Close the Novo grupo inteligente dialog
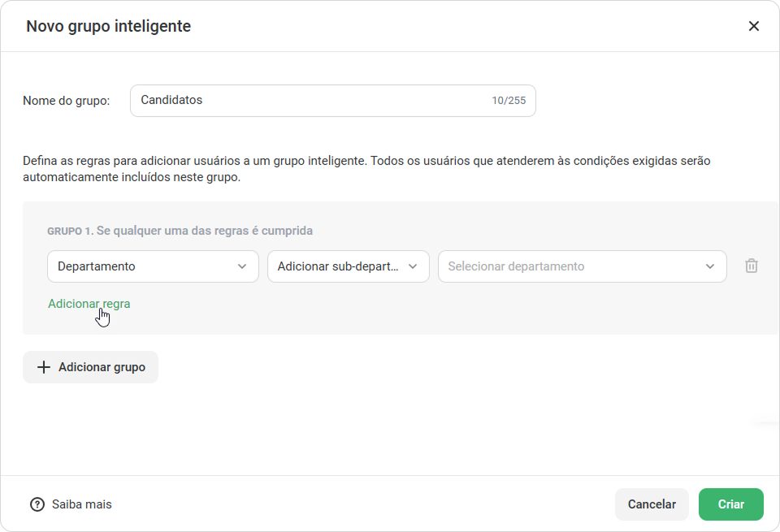Screen dimensions: 780x532 click(754, 26)
